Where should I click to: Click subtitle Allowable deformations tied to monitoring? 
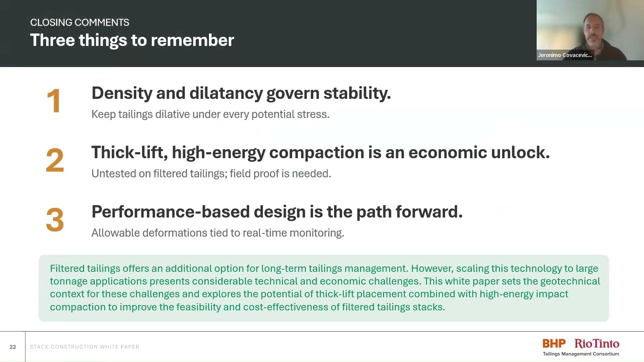point(218,233)
